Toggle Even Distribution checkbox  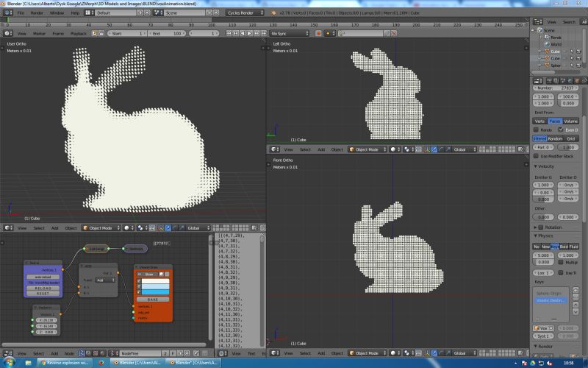(x=561, y=130)
